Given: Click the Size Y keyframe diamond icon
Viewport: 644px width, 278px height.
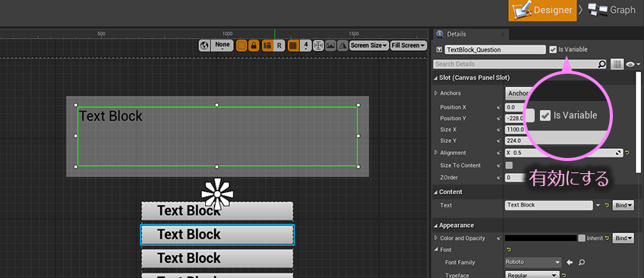Looking at the screenshot, I should (x=499, y=141).
